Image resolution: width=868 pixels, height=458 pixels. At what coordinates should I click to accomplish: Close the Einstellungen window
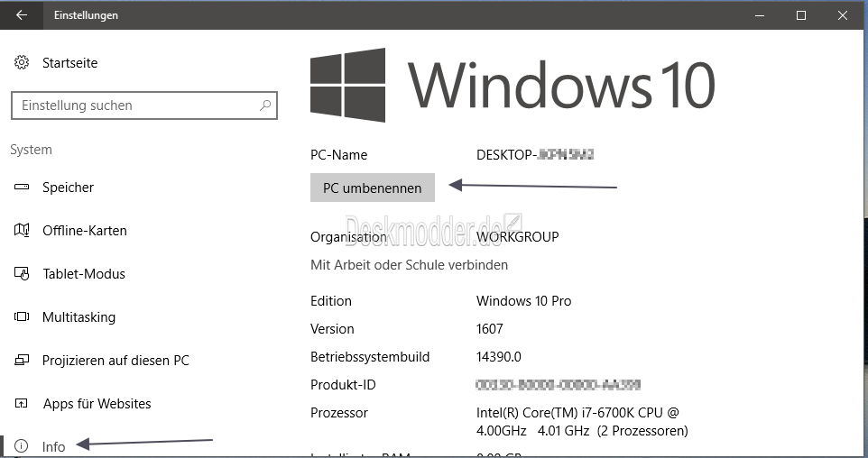pyautogui.click(x=843, y=15)
